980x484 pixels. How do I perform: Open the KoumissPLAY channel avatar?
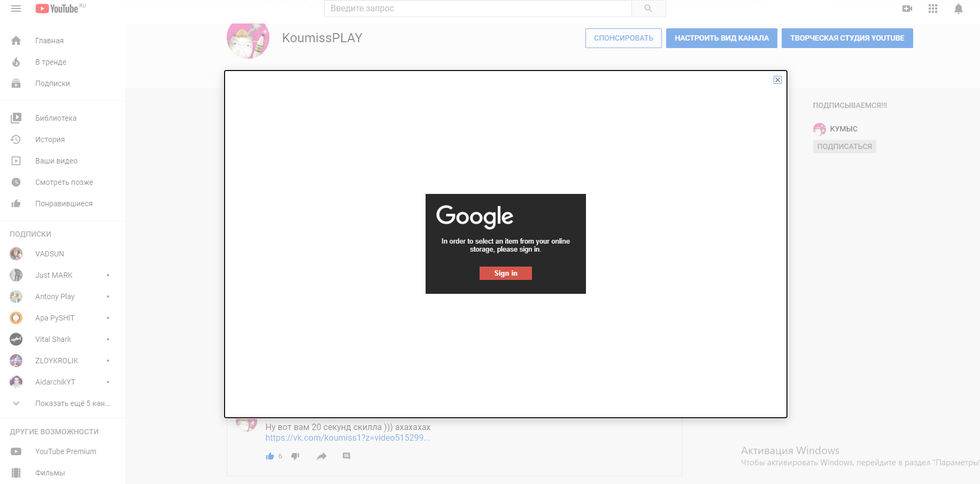[x=248, y=38]
